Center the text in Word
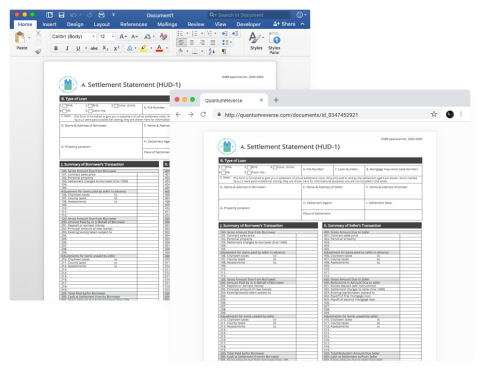Image resolution: width=480 pixels, height=370 pixels. (192, 42)
